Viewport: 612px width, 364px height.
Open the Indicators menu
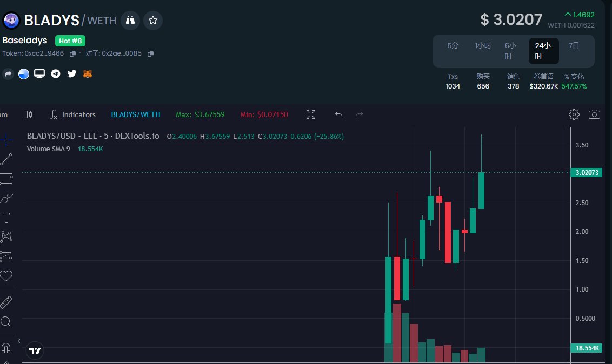tap(72, 114)
